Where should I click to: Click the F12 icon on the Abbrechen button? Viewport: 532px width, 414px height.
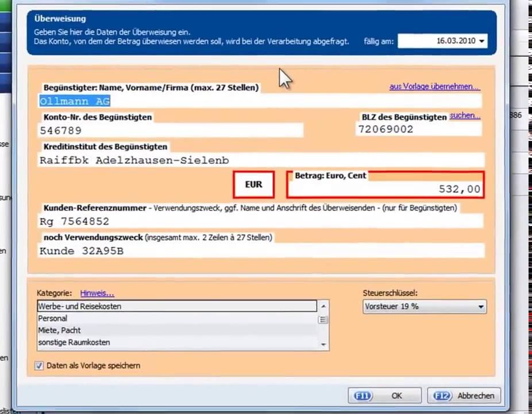pyautogui.click(x=442, y=396)
